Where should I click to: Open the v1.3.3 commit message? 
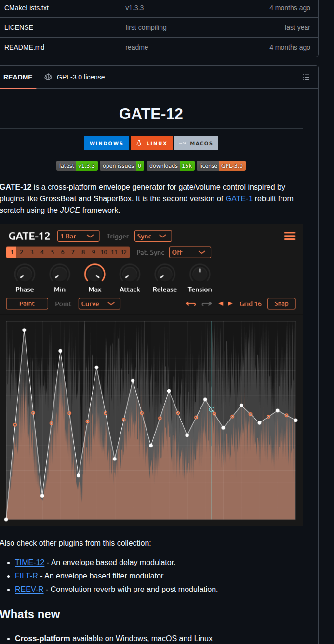click(x=135, y=8)
